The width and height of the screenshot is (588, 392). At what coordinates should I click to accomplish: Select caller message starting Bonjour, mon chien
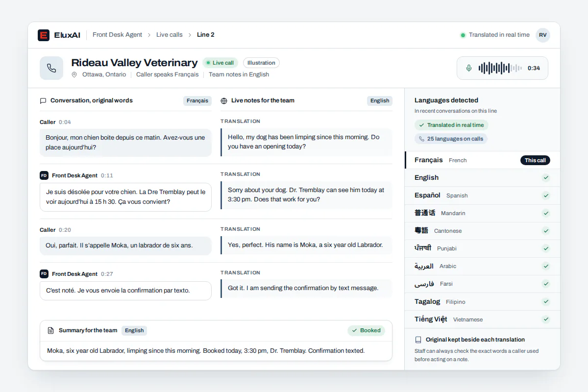pyautogui.click(x=125, y=143)
